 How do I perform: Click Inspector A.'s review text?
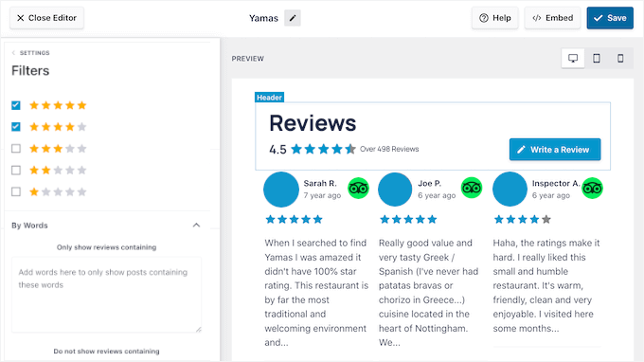point(546,285)
